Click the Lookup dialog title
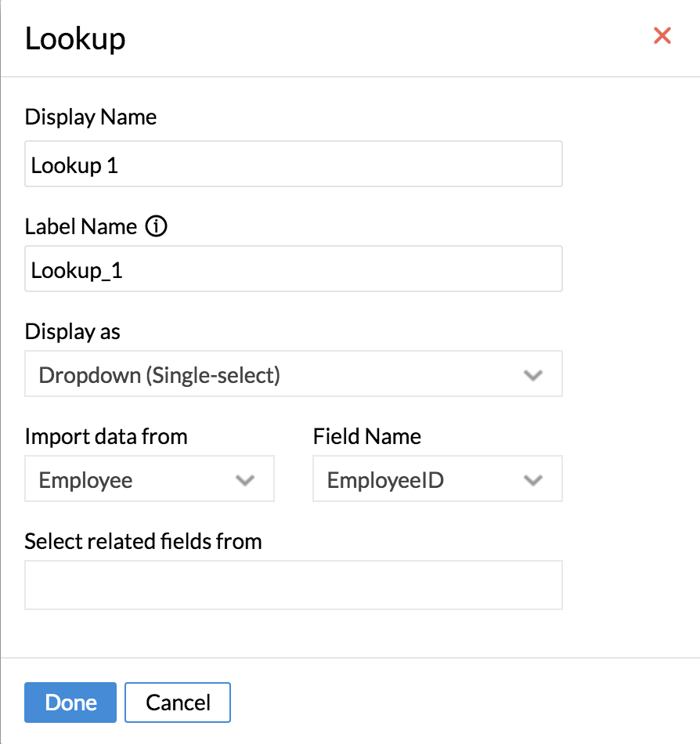Viewport: 700px width, 744px height. tap(75, 38)
